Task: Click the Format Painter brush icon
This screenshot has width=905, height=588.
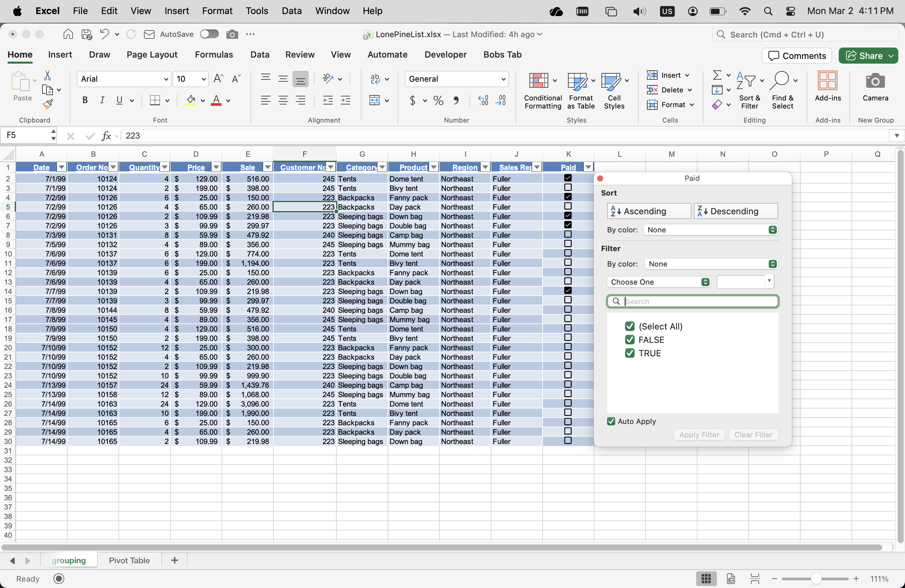Action: point(48,104)
